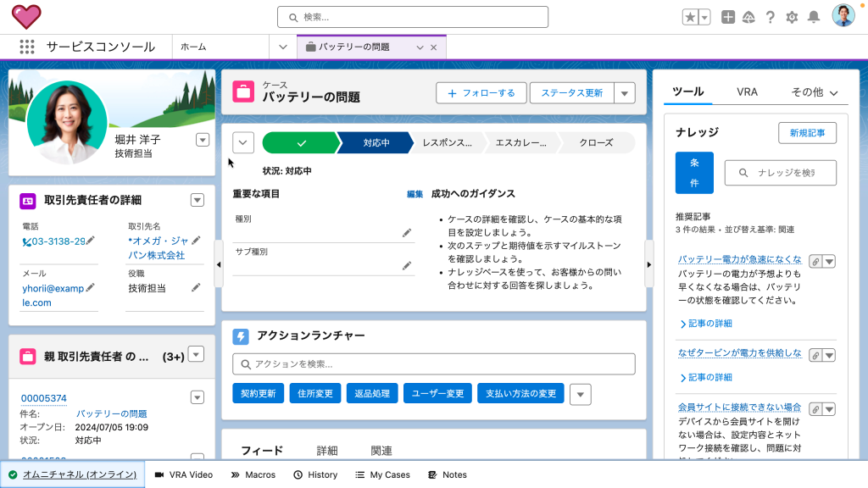Open the help question mark icon
Screen dimensions: 868x488
[770, 17]
